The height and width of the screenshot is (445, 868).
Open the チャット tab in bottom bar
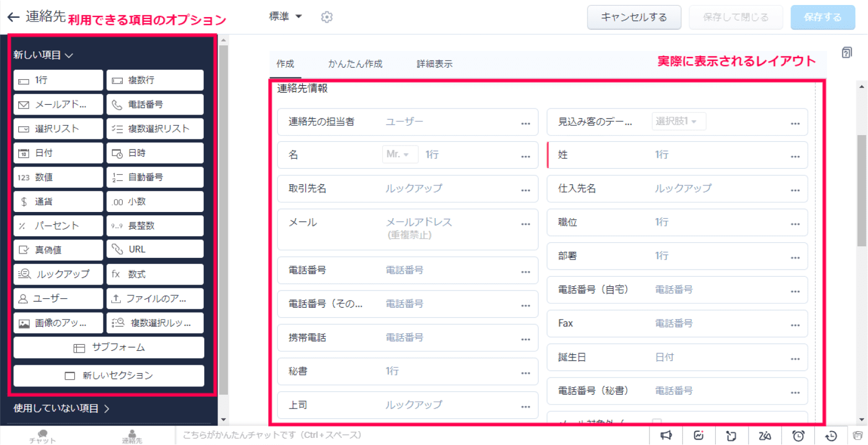[43, 436]
